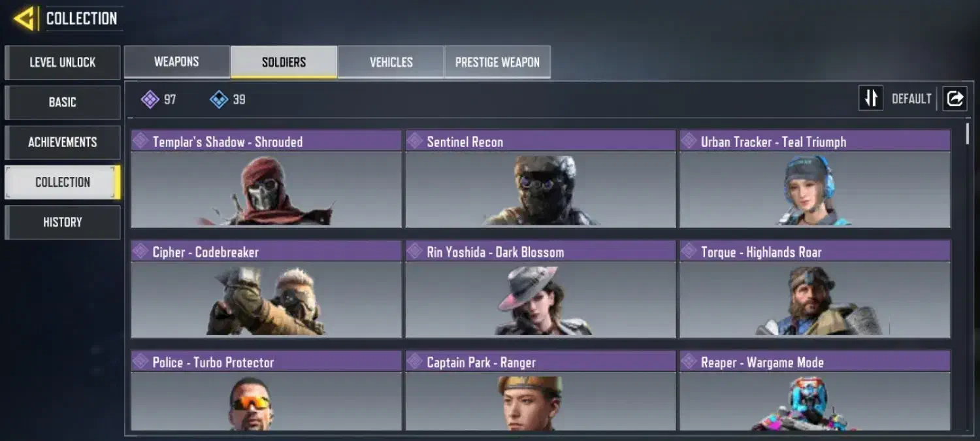Select the blue rare rarity counter icon
The image size is (980, 441).
click(x=219, y=99)
